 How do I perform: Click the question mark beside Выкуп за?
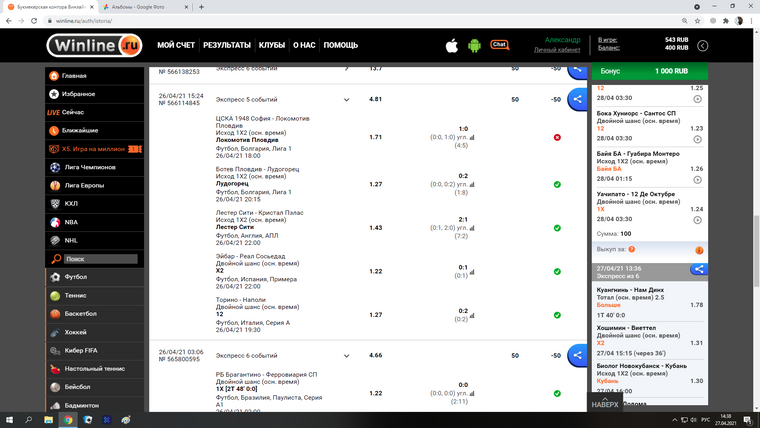pos(632,249)
